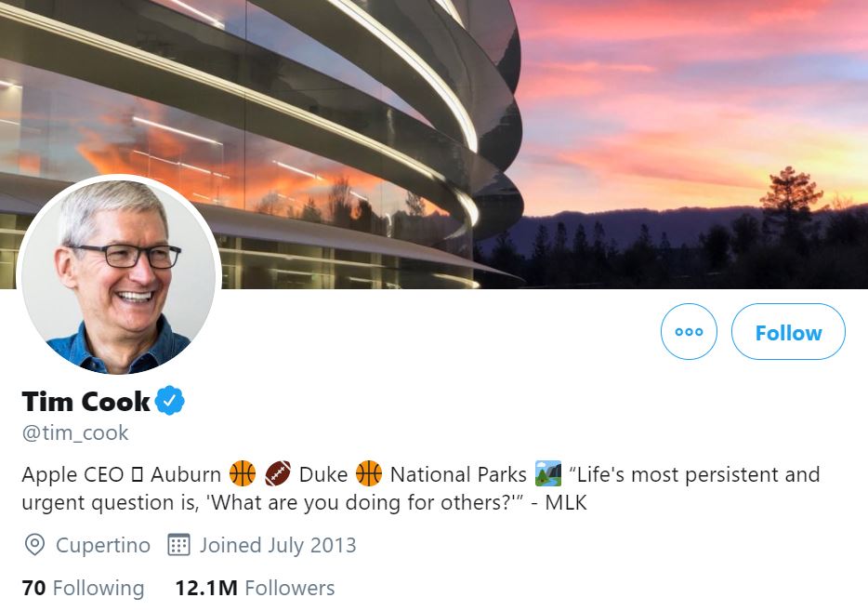Screen dimensions: 868x611
Task: Click the location pin icon
Action: point(34,545)
